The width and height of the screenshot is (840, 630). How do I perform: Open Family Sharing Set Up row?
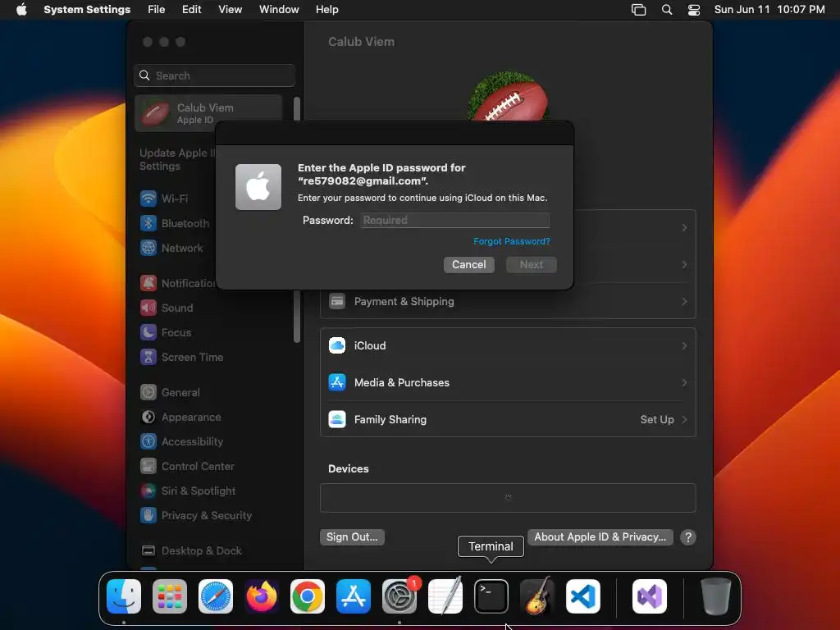tap(508, 419)
